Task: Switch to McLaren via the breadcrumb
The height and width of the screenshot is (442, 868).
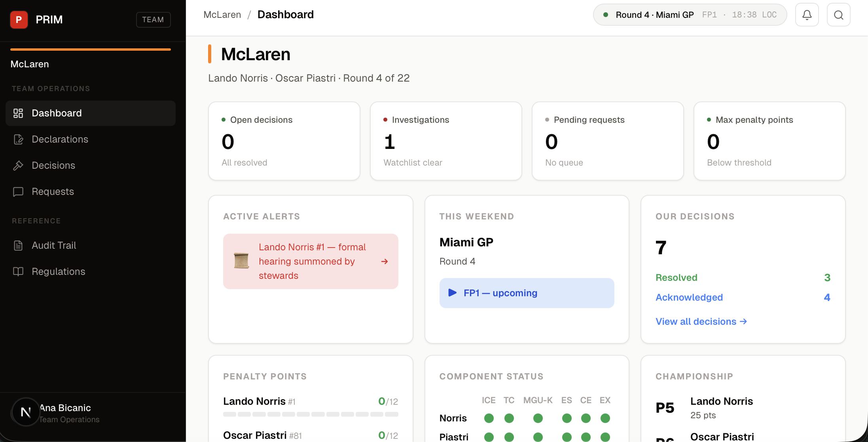Action: click(222, 14)
